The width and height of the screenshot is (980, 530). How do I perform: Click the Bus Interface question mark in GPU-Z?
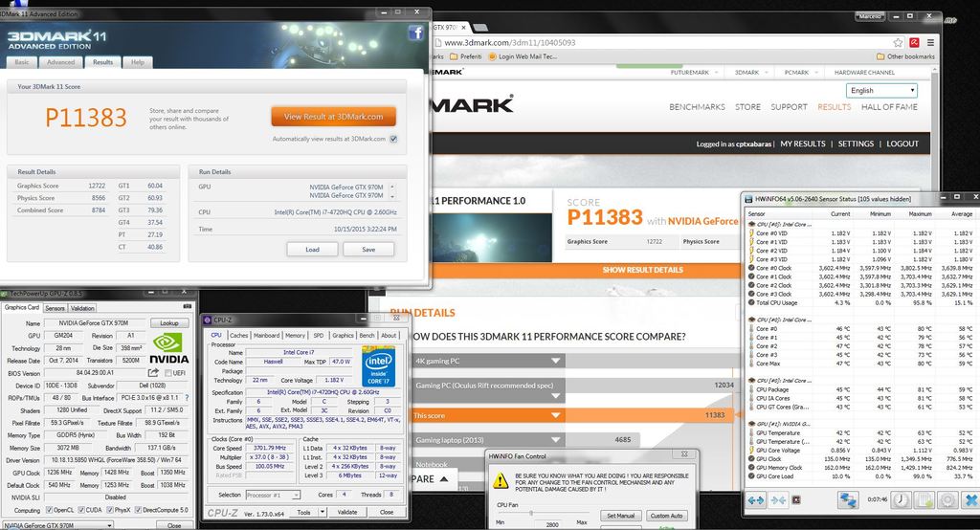pos(187,398)
